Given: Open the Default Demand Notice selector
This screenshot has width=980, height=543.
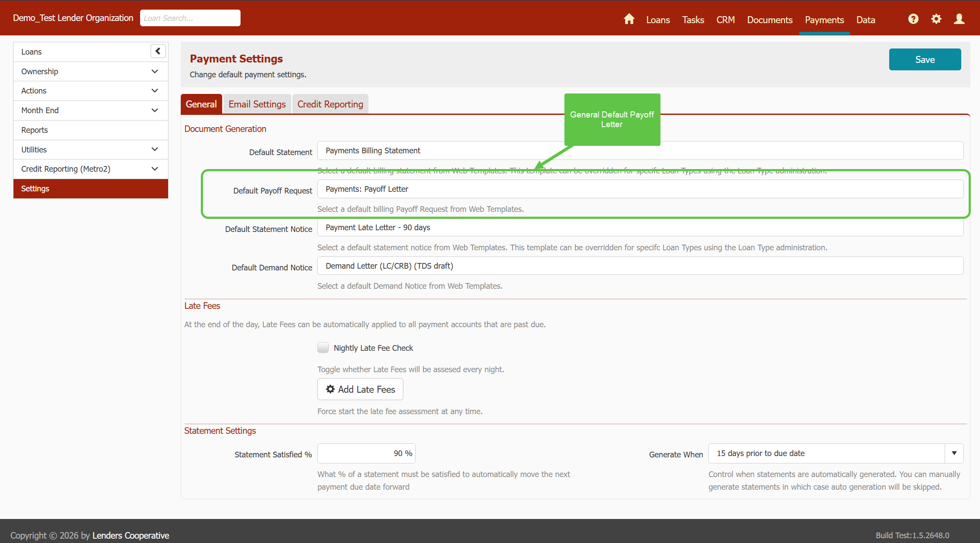Looking at the screenshot, I should point(640,266).
